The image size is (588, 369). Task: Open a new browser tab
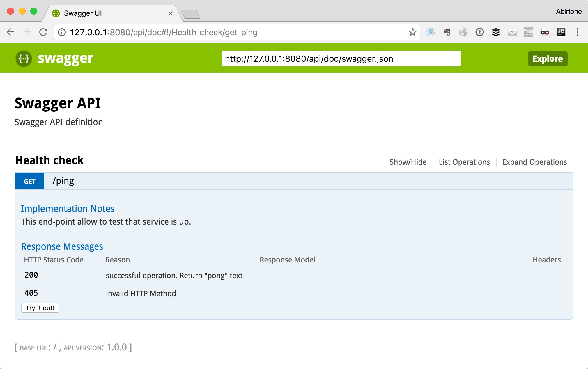tap(190, 14)
